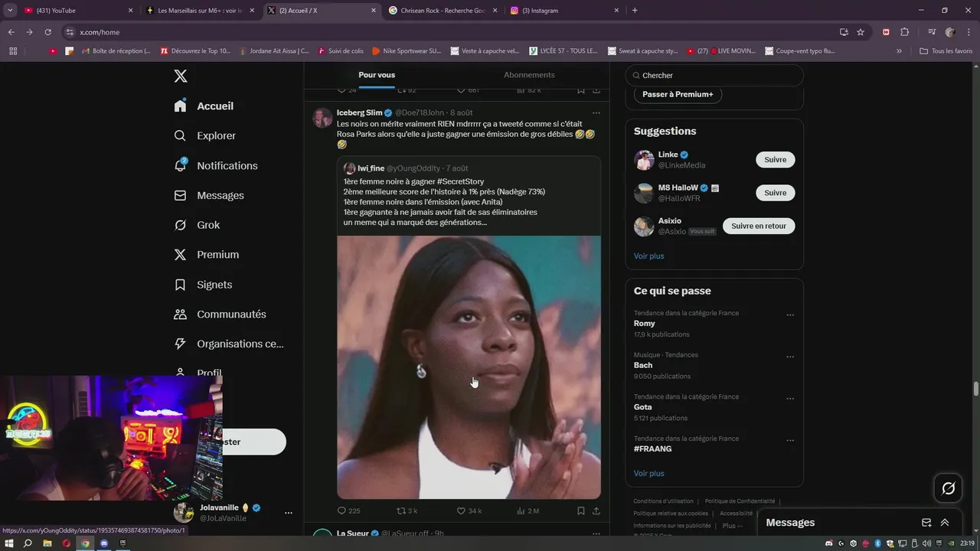View post statistics (2 M)
980x551 pixels.
528,510
